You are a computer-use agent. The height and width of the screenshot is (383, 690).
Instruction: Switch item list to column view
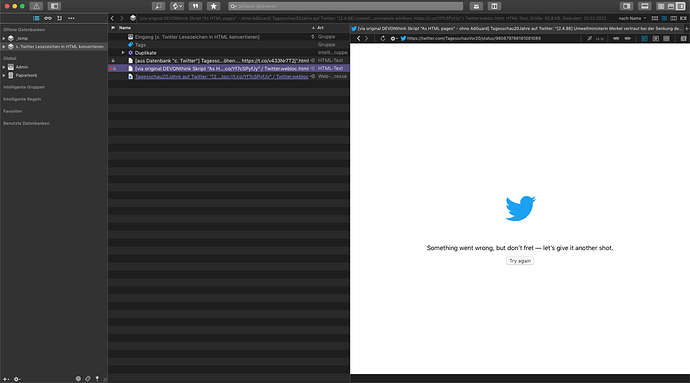point(673,18)
